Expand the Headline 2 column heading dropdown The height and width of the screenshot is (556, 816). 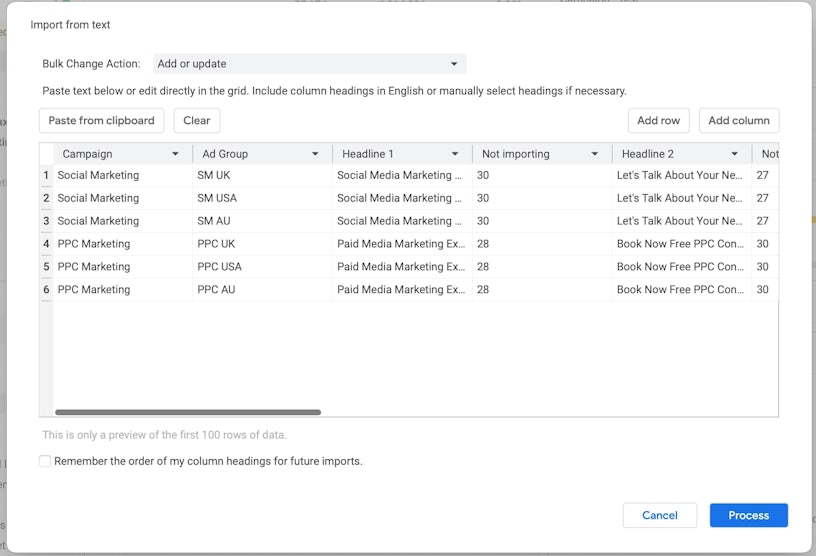click(x=735, y=154)
